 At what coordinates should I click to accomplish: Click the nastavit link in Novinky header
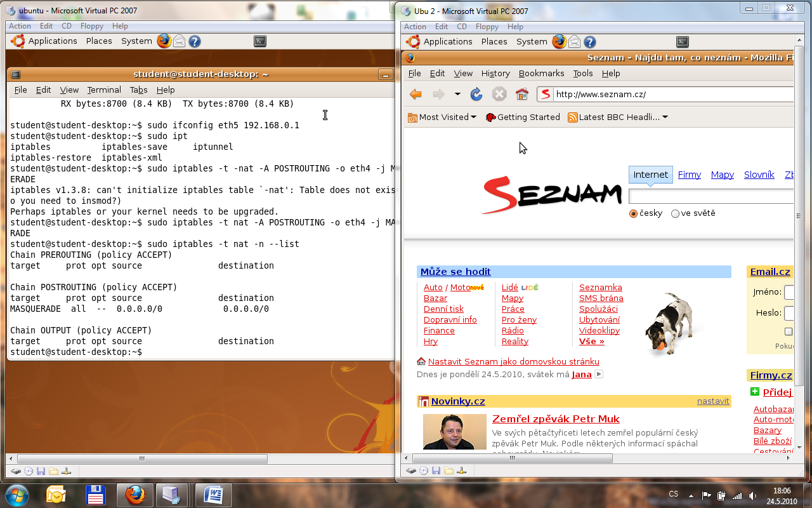[713, 401]
